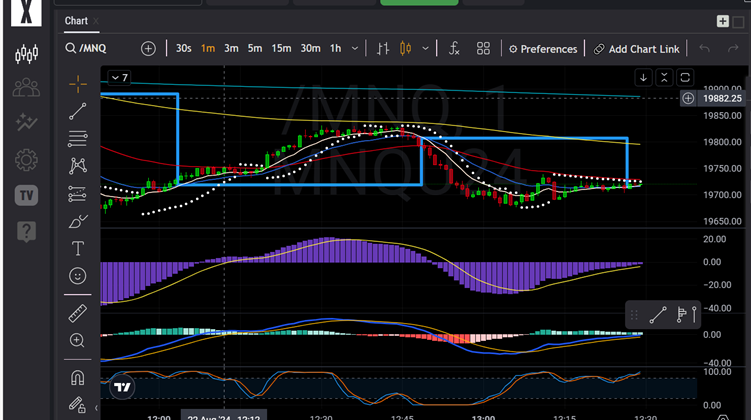Open the Fibonacci retracement tools
The width and height of the screenshot is (751, 420).
point(78,139)
